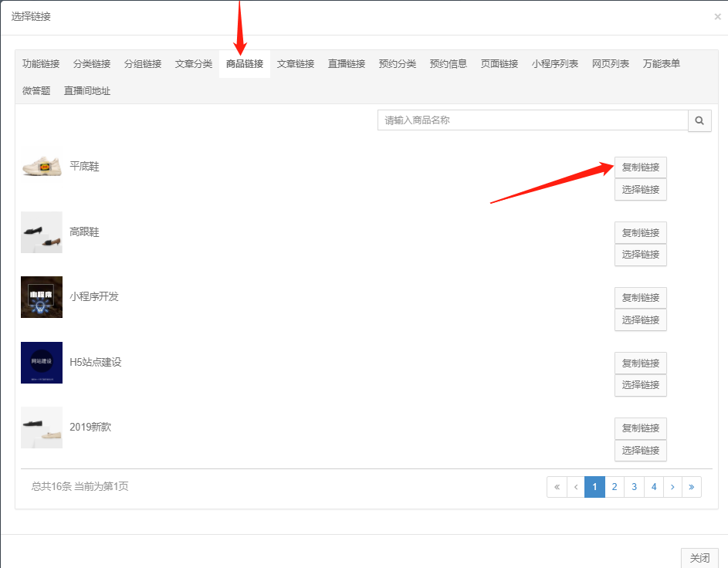Jump to last page double-right arrow

pos(691,487)
